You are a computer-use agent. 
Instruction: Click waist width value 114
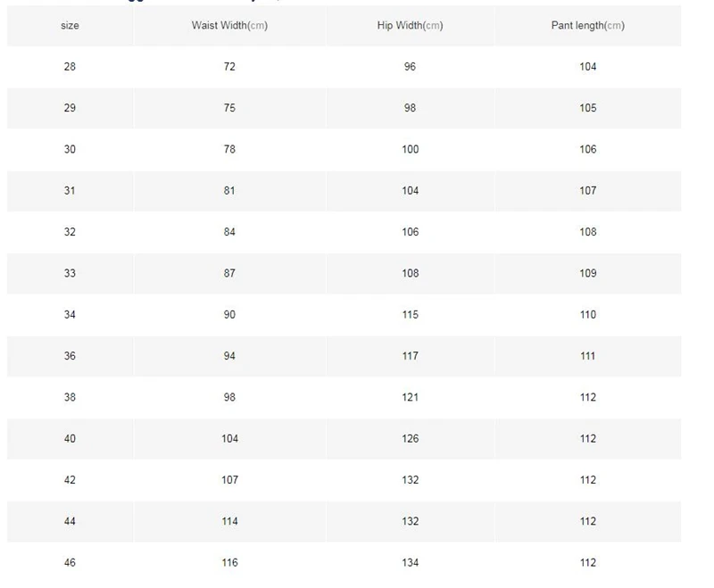coord(229,522)
